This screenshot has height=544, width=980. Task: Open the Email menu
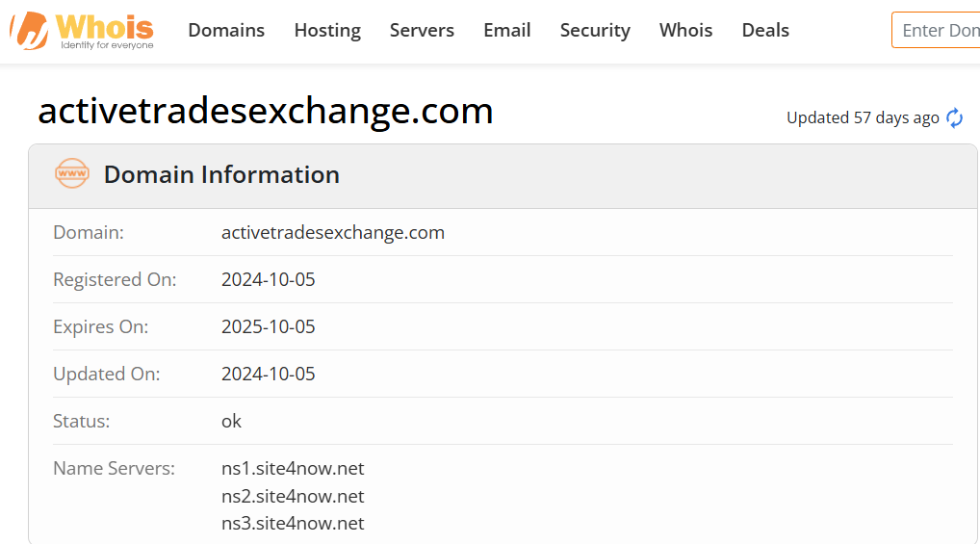[507, 30]
